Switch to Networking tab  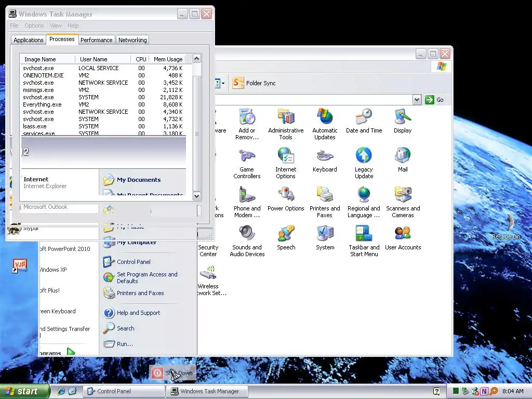tap(132, 40)
